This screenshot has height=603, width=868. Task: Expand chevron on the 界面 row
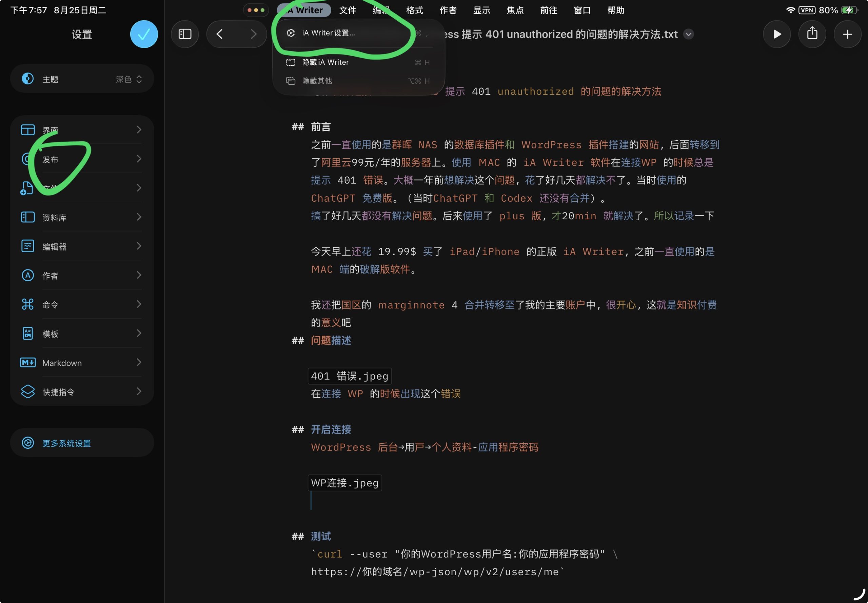point(139,129)
